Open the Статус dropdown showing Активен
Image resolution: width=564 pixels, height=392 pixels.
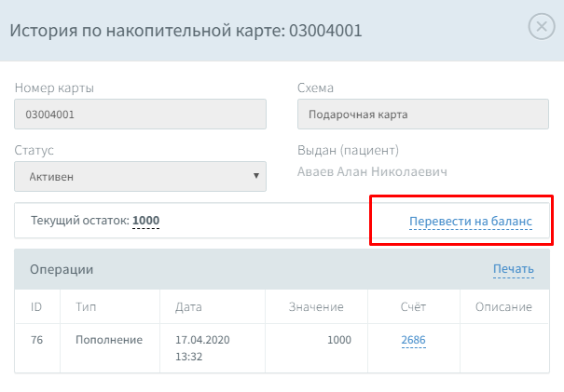click(x=140, y=176)
